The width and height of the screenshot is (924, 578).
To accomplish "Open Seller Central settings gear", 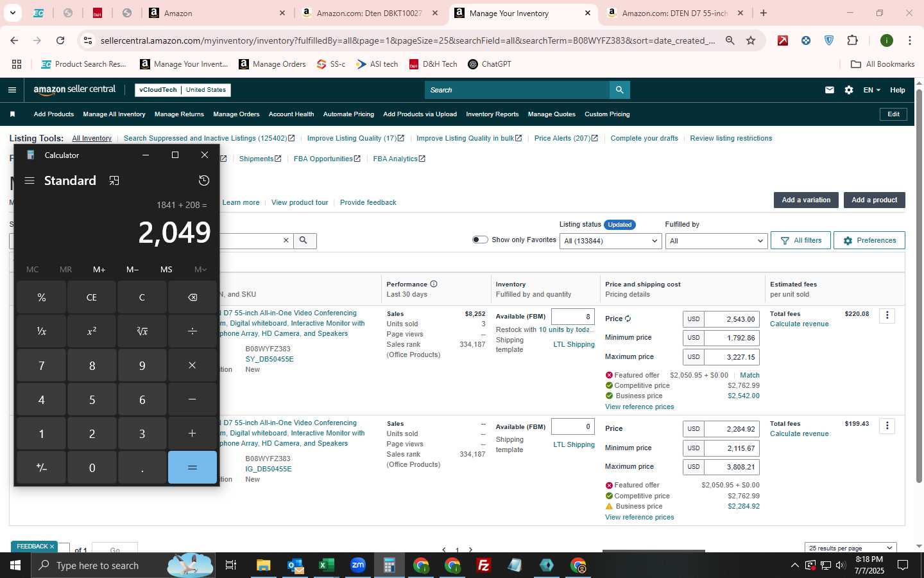I will [x=849, y=90].
